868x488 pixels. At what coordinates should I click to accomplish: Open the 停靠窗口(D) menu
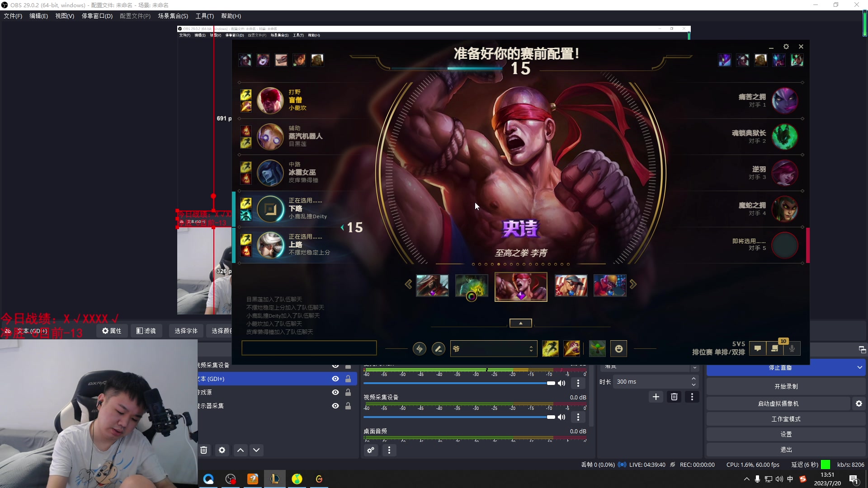[97, 16]
